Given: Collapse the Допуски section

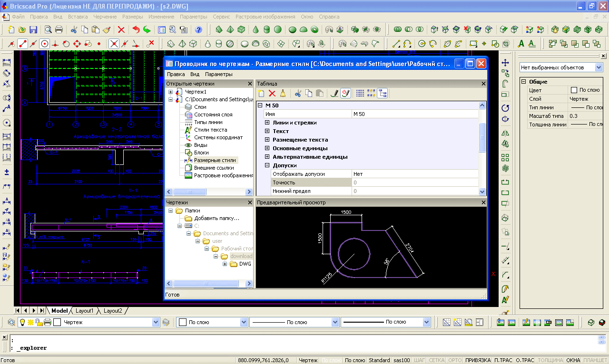Looking at the screenshot, I should tap(267, 165).
